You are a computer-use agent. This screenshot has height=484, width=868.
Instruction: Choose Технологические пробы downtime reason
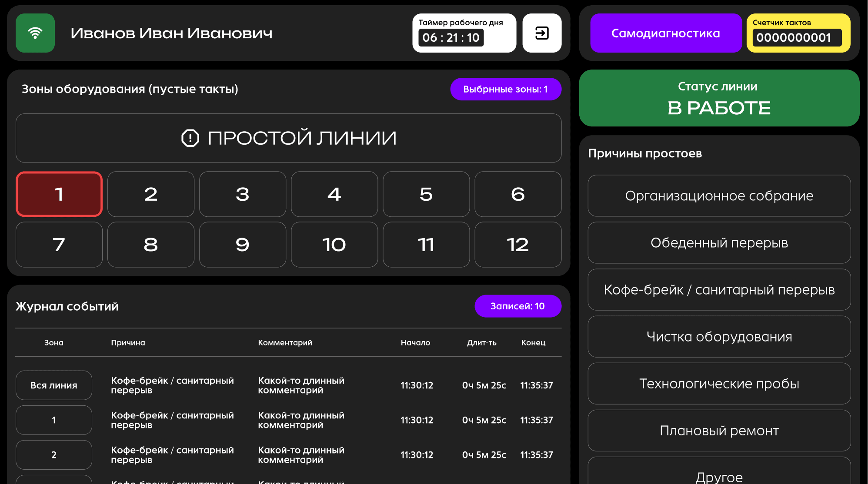[719, 384]
